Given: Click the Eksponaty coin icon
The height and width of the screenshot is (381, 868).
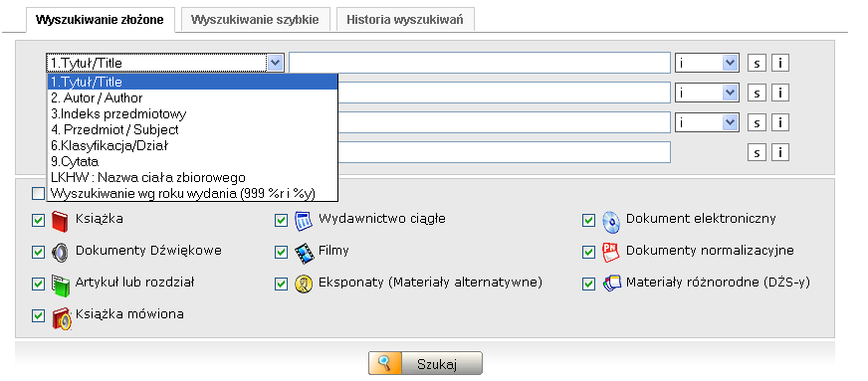Looking at the screenshot, I should tap(304, 285).
